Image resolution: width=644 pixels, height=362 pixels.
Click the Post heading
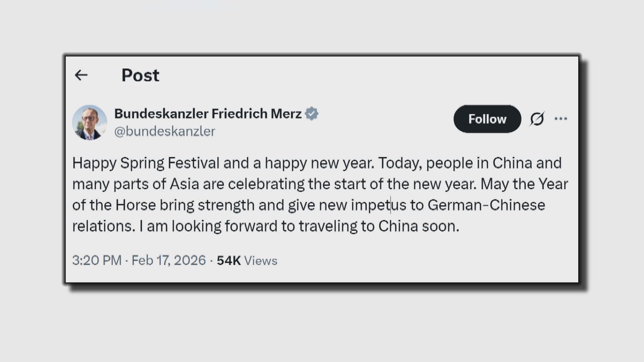(x=140, y=75)
